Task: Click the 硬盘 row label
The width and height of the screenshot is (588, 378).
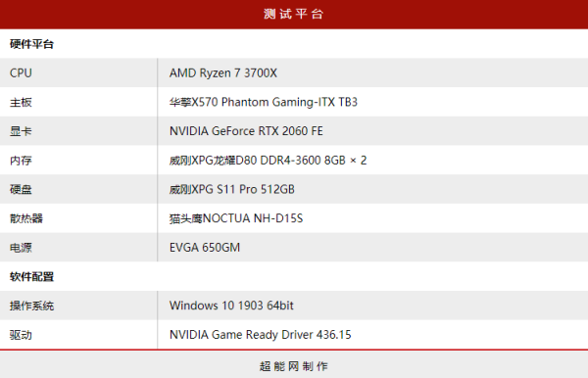Action: pos(21,189)
